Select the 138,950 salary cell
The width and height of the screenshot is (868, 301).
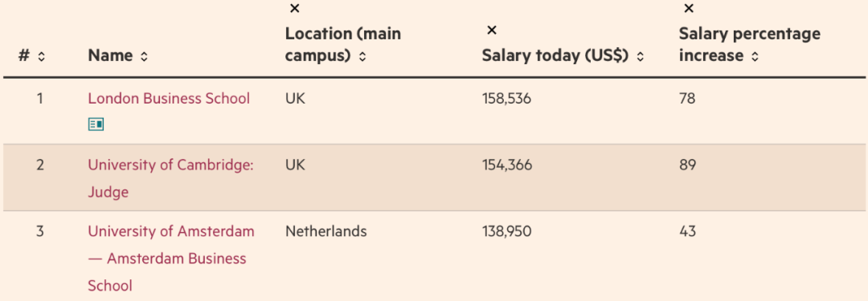(506, 230)
